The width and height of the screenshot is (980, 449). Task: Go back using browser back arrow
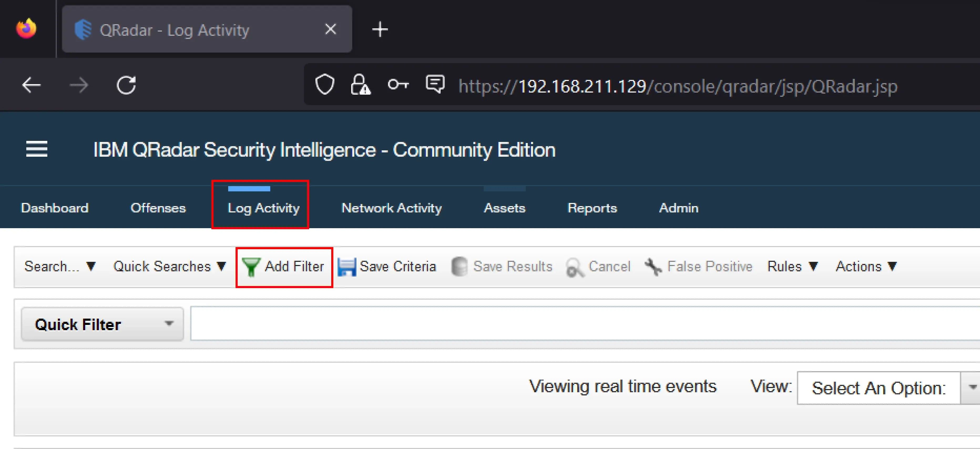coord(31,85)
